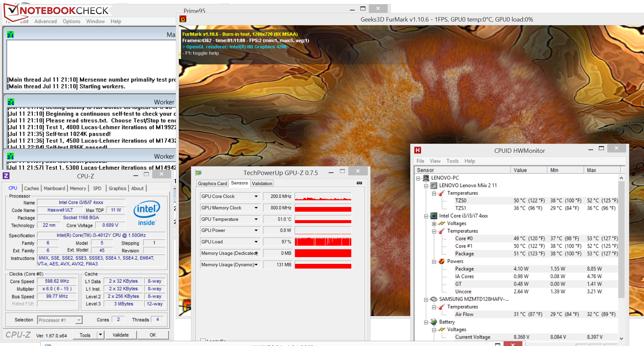Click the GPU Core Clock history graph
This screenshot has height=346, width=644.
click(323, 196)
